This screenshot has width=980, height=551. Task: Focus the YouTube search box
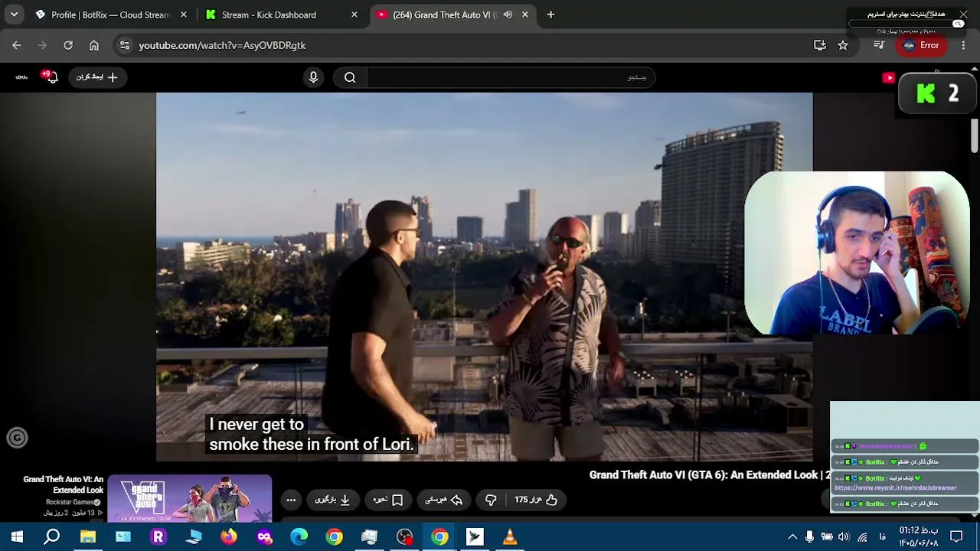(x=510, y=77)
